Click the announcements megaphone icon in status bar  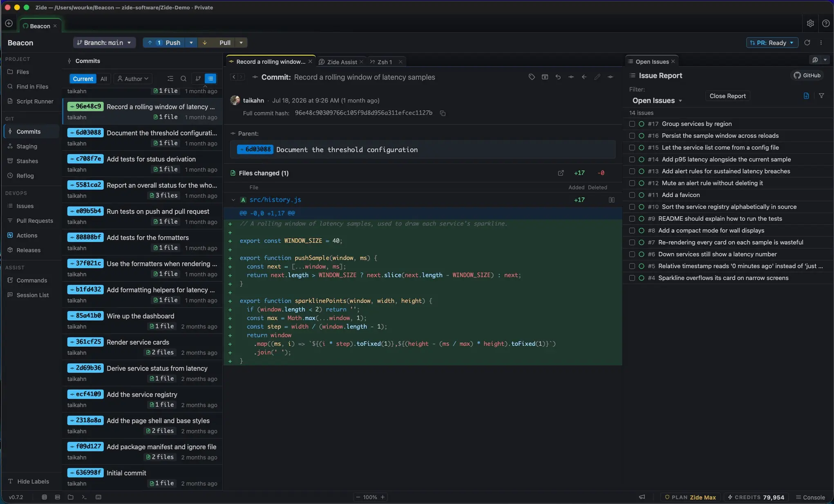point(642,497)
